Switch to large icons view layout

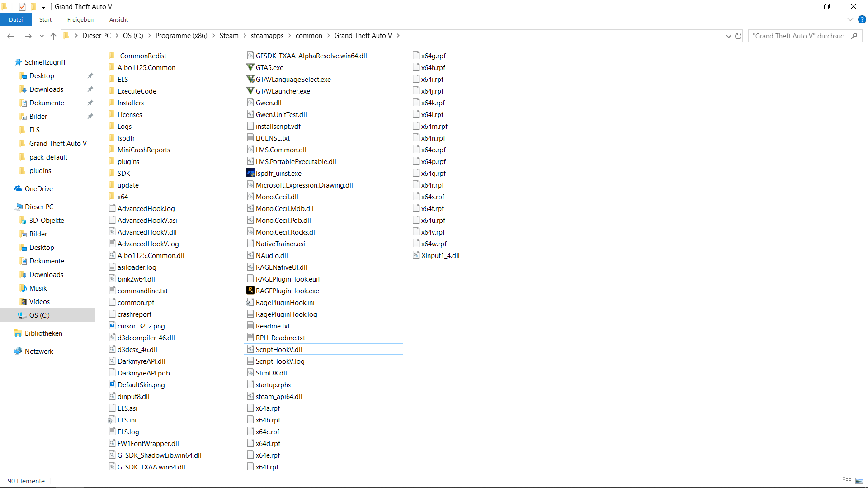point(859,481)
